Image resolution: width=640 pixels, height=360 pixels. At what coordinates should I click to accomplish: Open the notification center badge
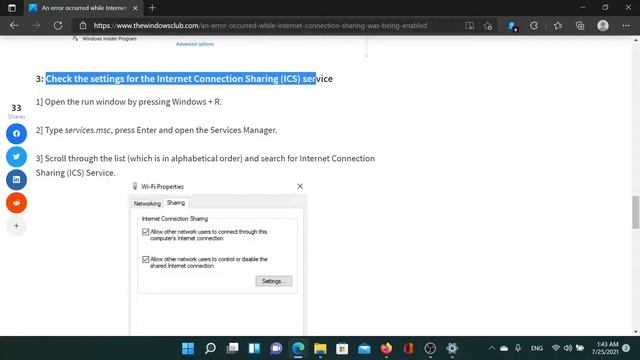tap(626, 348)
